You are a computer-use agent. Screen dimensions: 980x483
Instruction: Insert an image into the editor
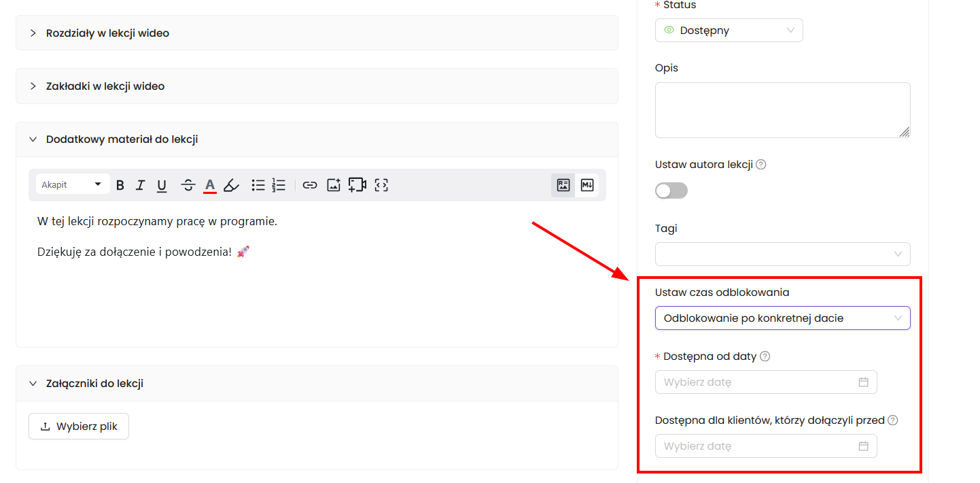point(333,185)
